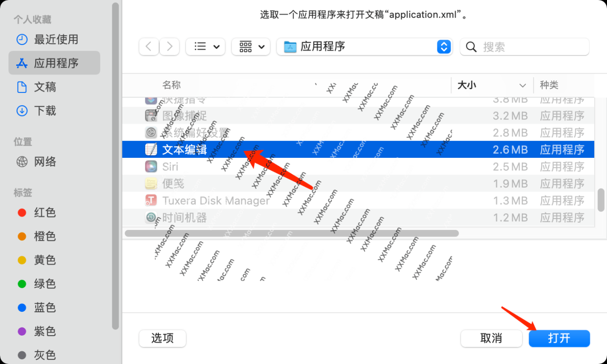Open the 应用程序 location popup
This screenshot has width=607, height=364.
(365, 46)
